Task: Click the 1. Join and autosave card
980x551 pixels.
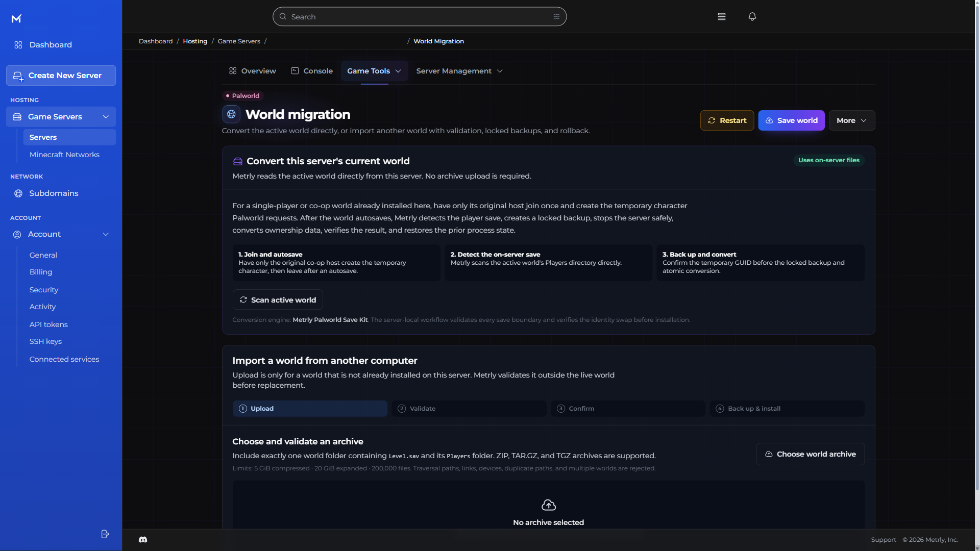Action: click(336, 263)
